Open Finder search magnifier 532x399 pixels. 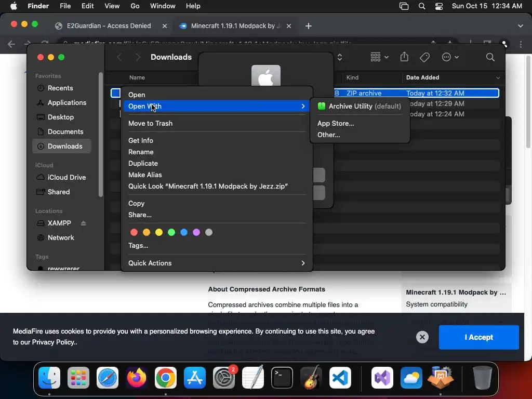(x=490, y=57)
